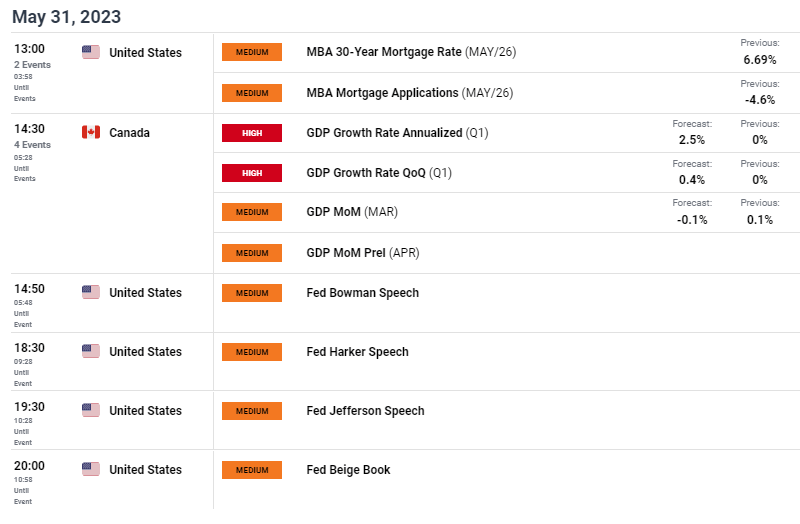Screen dimensions: 800x524
Task: Open the MBA 30-Year Mortgage Rate event
Action: tap(411, 52)
